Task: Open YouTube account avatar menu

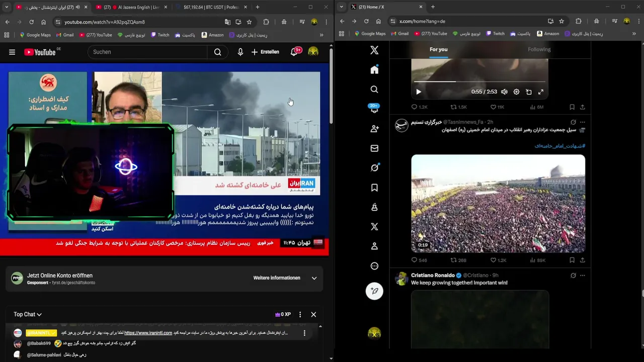Action: (x=313, y=52)
